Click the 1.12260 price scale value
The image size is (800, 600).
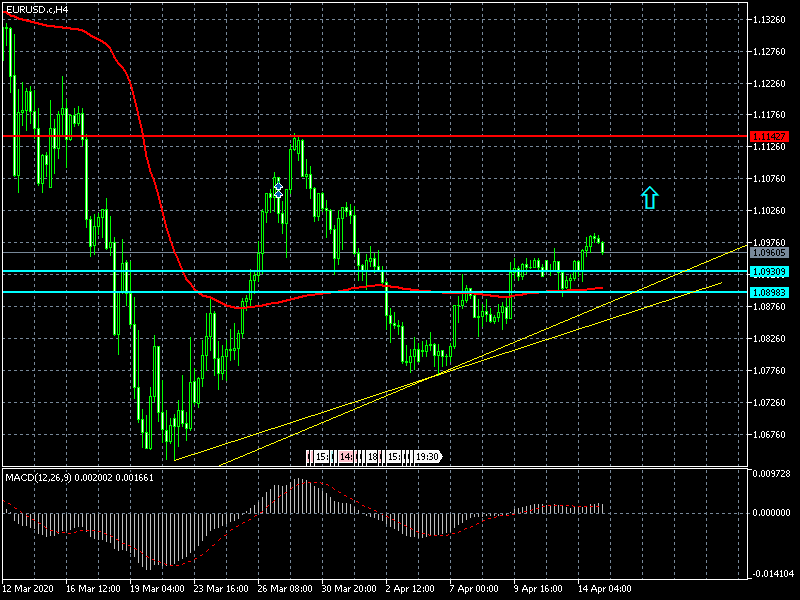coord(769,84)
